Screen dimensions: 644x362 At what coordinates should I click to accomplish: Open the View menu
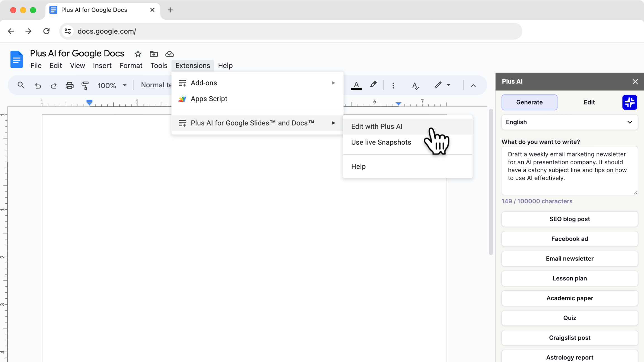tap(77, 66)
